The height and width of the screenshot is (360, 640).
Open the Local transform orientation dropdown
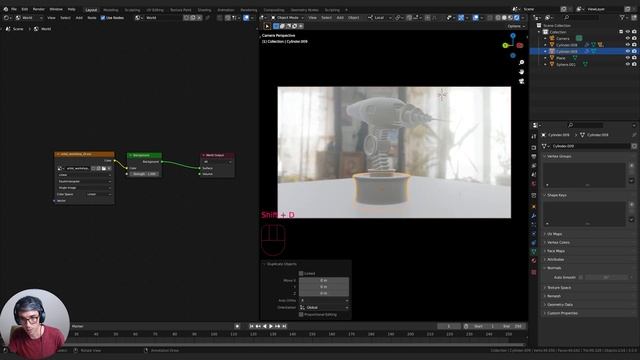click(x=380, y=18)
